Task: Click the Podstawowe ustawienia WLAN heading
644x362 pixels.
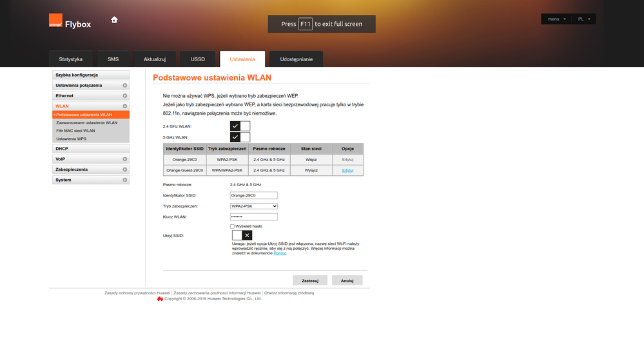Action: click(212, 77)
